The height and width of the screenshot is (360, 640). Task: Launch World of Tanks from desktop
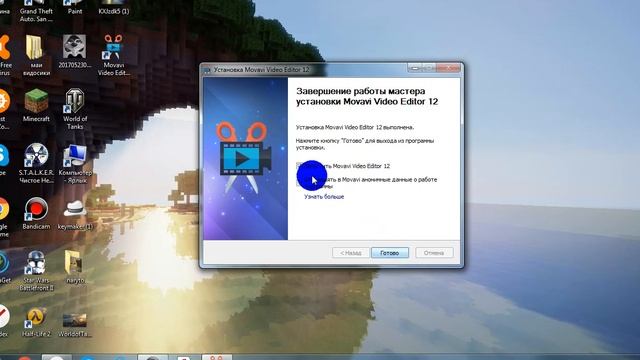pos(75,109)
